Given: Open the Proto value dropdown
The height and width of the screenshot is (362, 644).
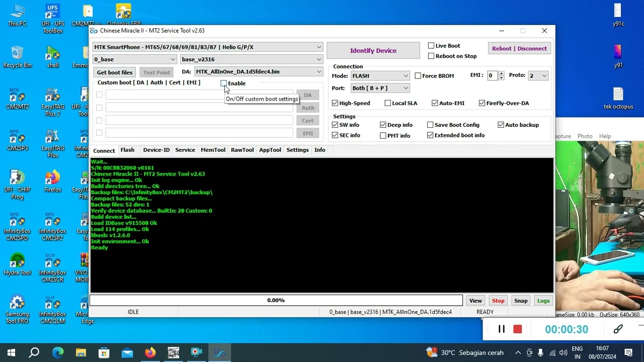Looking at the screenshot, I should coord(538,76).
